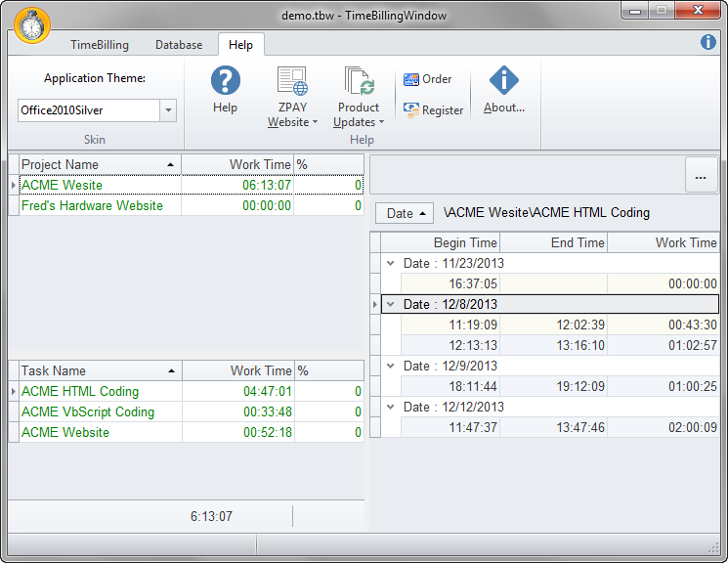Image resolution: width=728 pixels, height=563 pixels.
Task: Switch to the Database tab
Action: tap(179, 45)
